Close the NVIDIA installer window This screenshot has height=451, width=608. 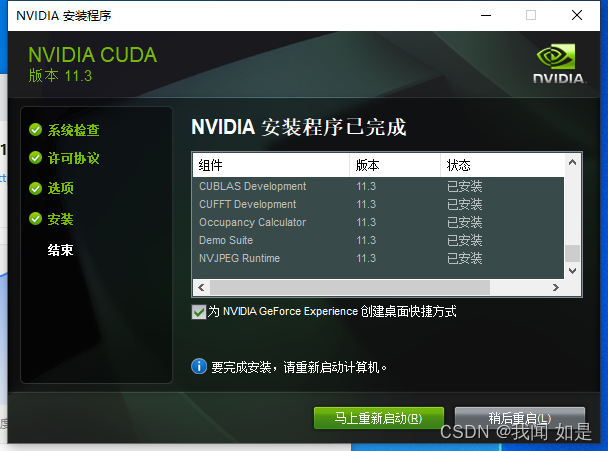pos(577,16)
